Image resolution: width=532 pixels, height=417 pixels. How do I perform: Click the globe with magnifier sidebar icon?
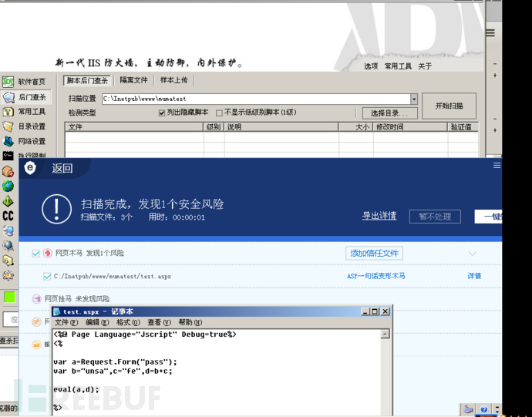[x=8, y=246]
